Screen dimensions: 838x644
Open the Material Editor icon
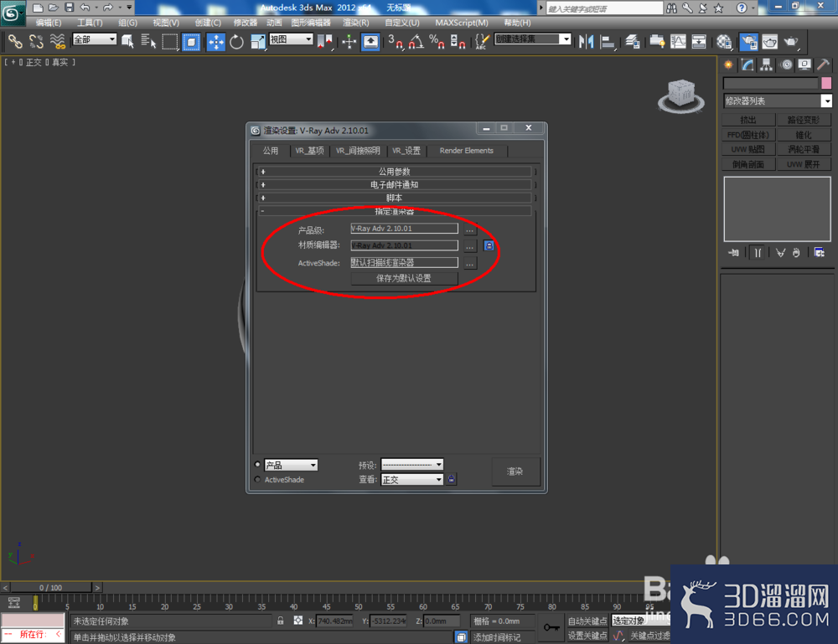point(724,41)
